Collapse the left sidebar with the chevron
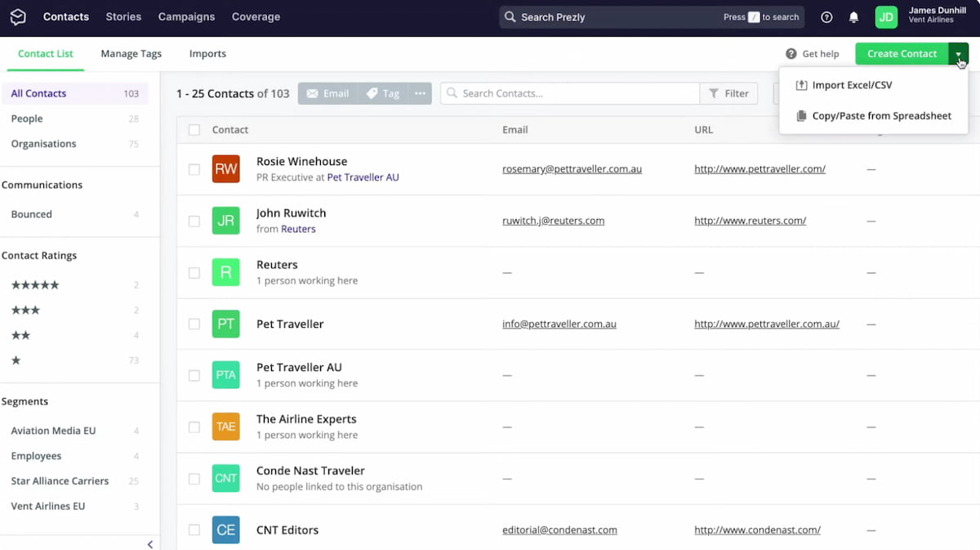 pyautogui.click(x=149, y=543)
